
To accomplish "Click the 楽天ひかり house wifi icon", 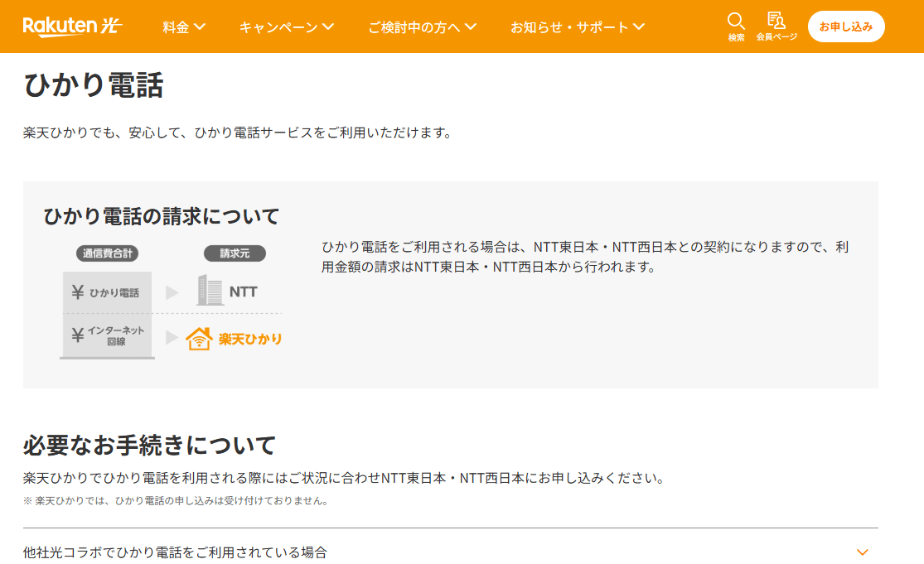I will 199,339.
